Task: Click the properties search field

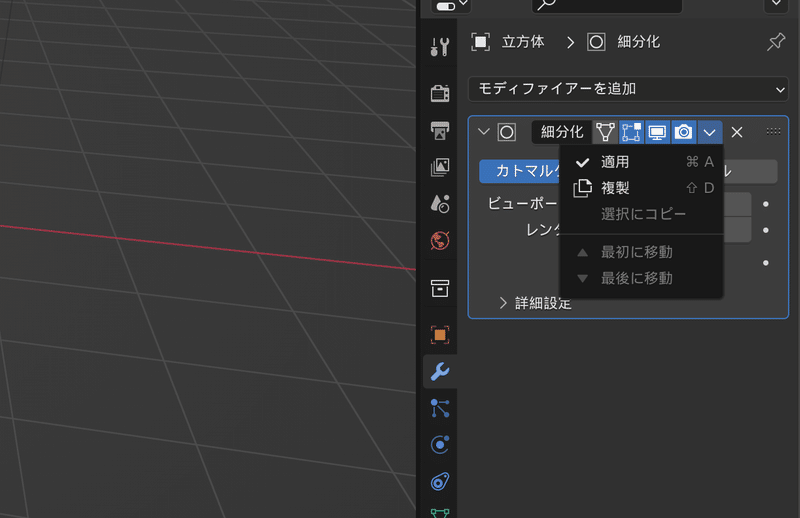Action: click(607, 6)
